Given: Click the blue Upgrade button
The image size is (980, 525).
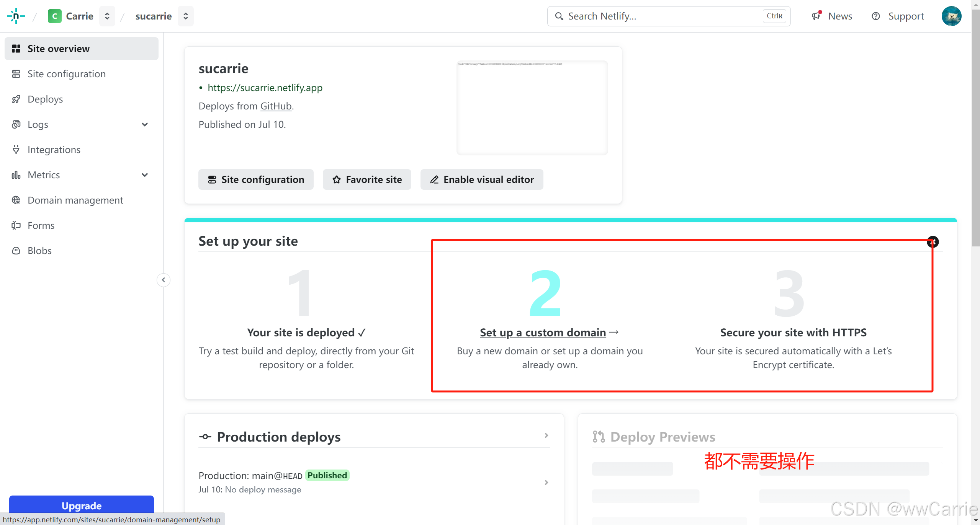Looking at the screenshot, I should click(81, 505).
